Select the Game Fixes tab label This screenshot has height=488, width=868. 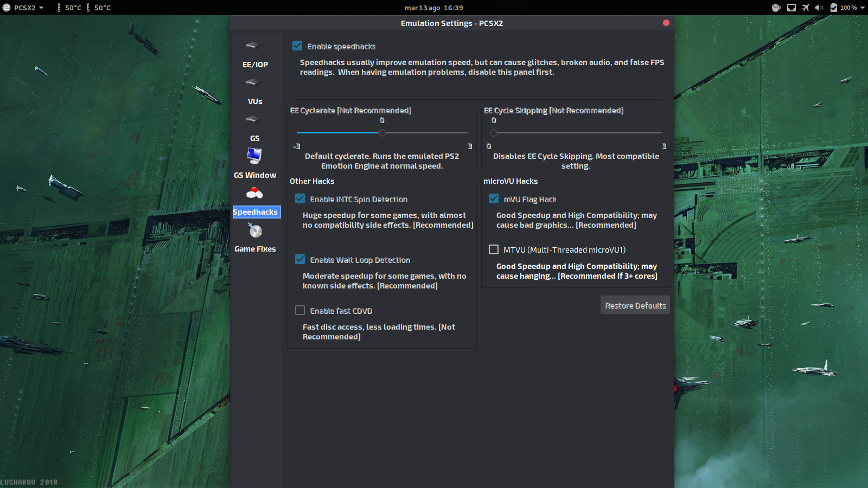coord(255,249)
